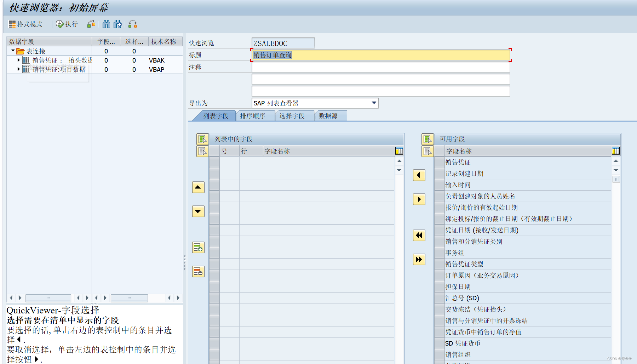
Task: Select the SD 凭证货币 available field
Action: [527, 343]
